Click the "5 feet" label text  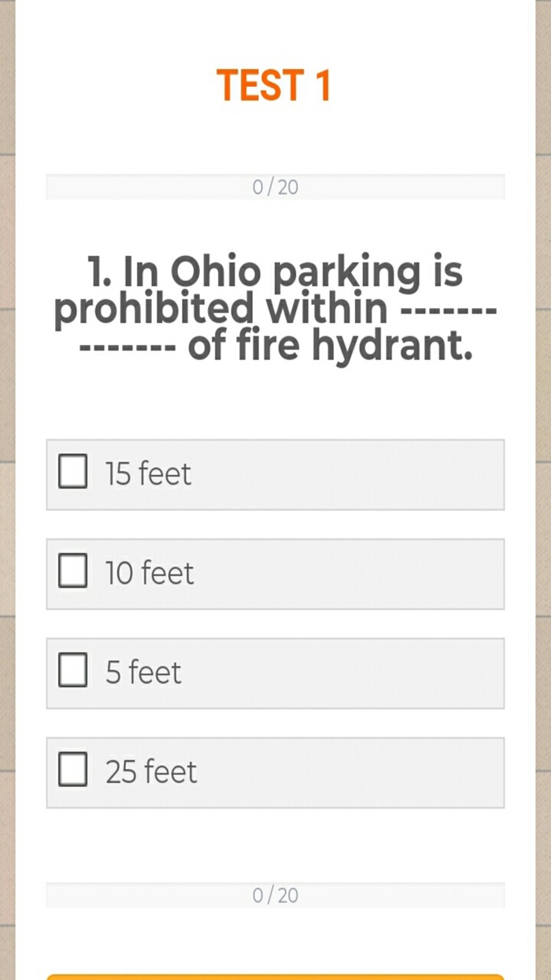pyautogui.click(x=141, y=672)
